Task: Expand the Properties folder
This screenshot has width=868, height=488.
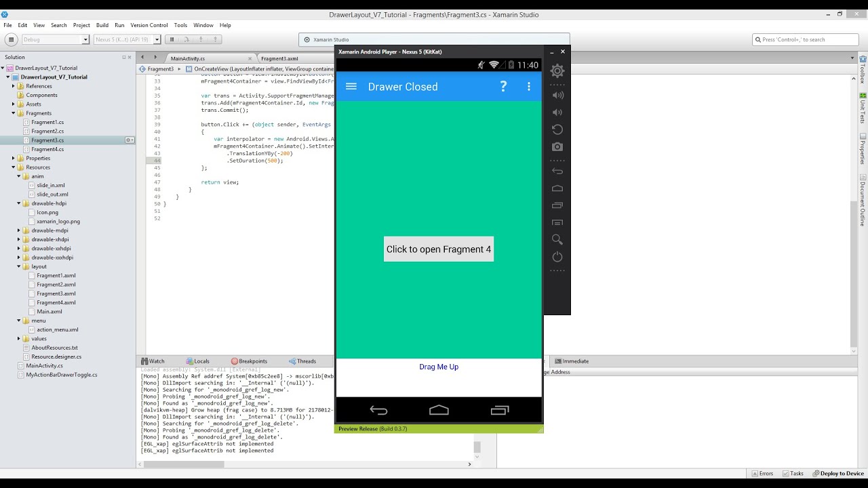Action: click(14, 158)
